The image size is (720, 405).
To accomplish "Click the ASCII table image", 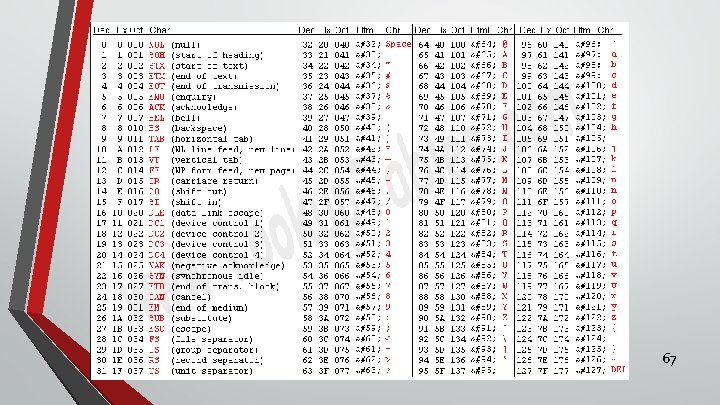I will pos(360,201).
